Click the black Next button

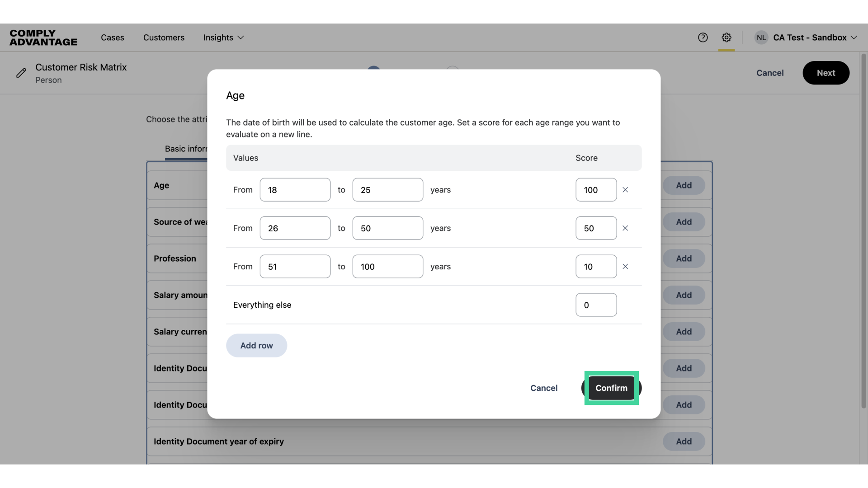tap(826, 73)
